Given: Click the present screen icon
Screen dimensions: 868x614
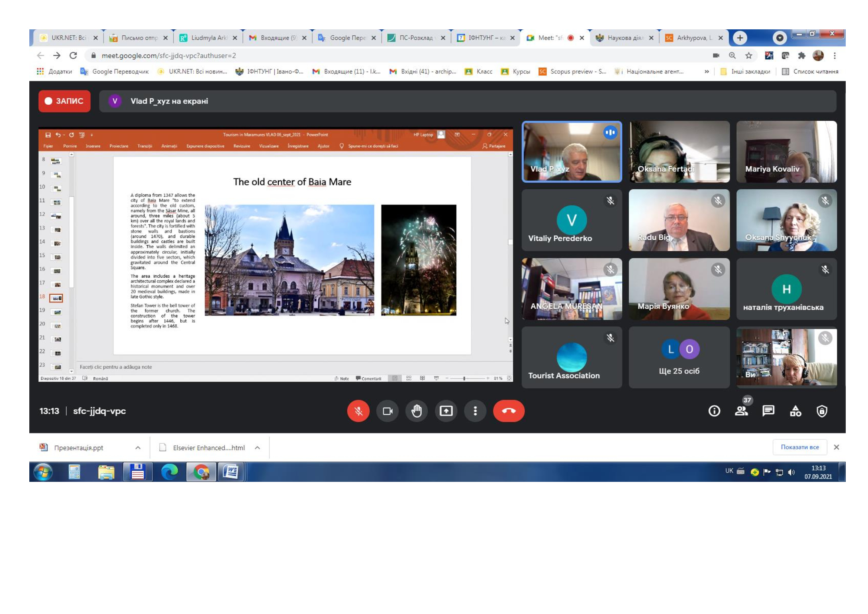Looking at the screenshot, I should [x=446, y=411].
